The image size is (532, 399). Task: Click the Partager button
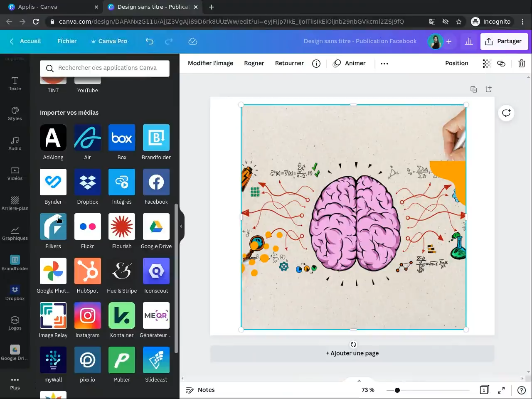tap(504, 41)
